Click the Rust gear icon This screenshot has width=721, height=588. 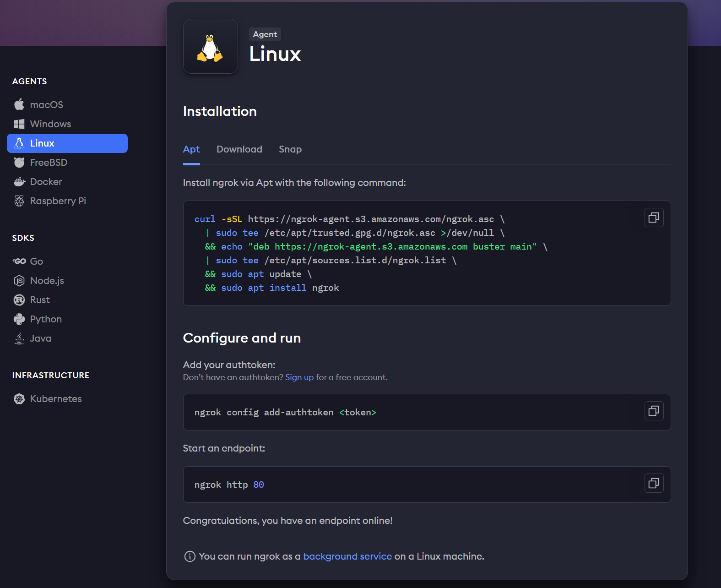[x=19, y=300]
